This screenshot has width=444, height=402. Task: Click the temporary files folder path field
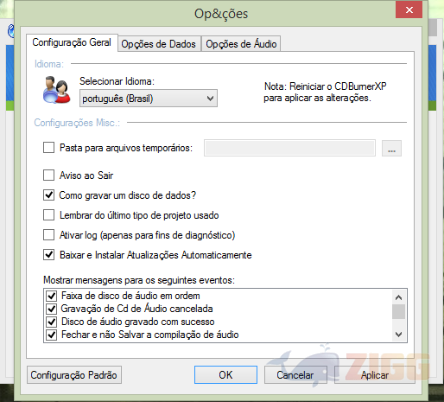point(290,148)
